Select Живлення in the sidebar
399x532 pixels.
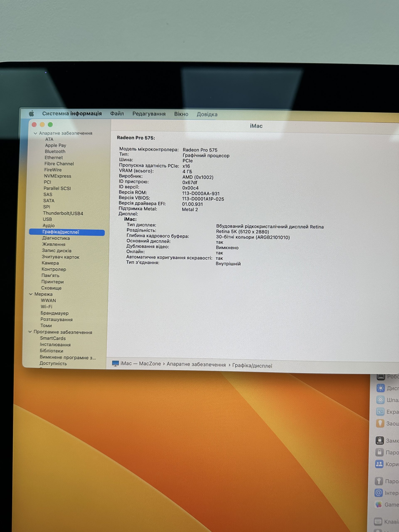(54, 244)
